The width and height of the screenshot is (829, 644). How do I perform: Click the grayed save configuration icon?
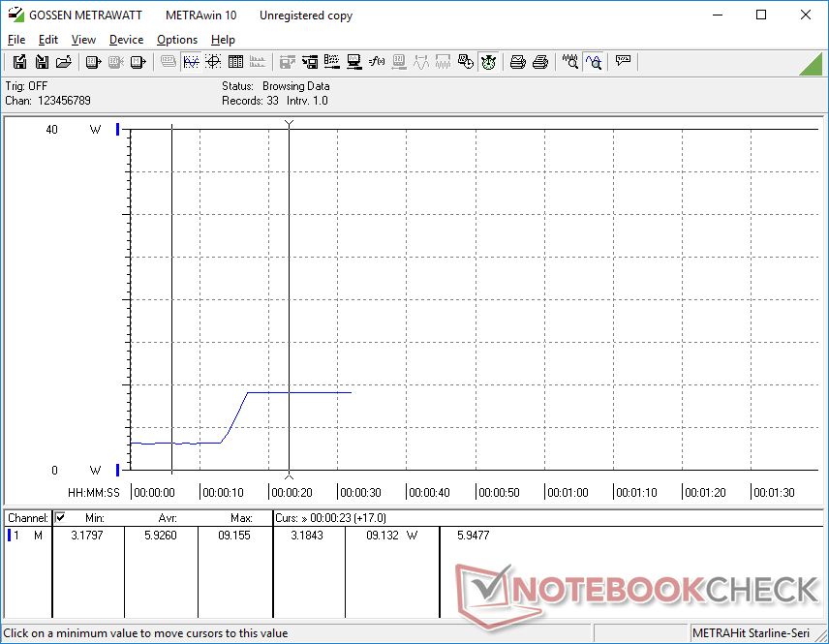(x=287, y=62)
